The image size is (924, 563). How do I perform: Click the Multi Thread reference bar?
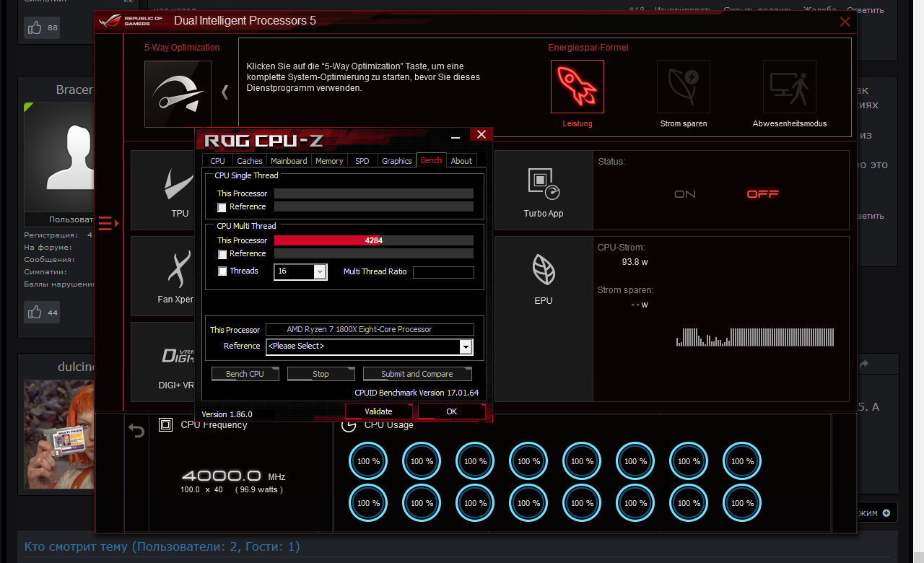374,253
